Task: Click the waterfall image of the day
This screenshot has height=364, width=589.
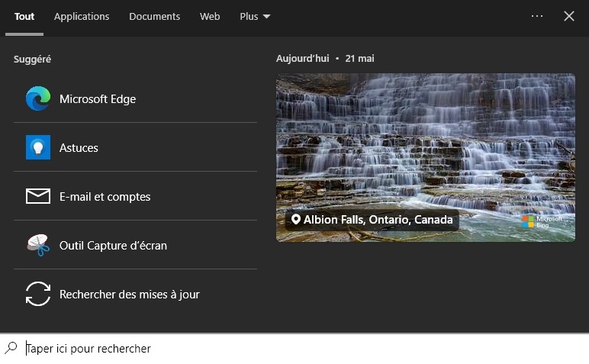Action: (x=426, y=157)
